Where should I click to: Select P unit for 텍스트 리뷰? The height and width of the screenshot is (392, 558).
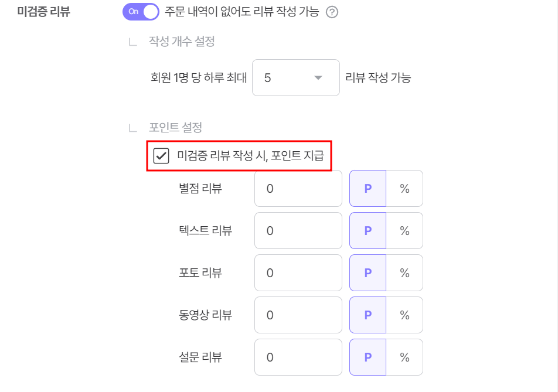[x=368, y=230]
